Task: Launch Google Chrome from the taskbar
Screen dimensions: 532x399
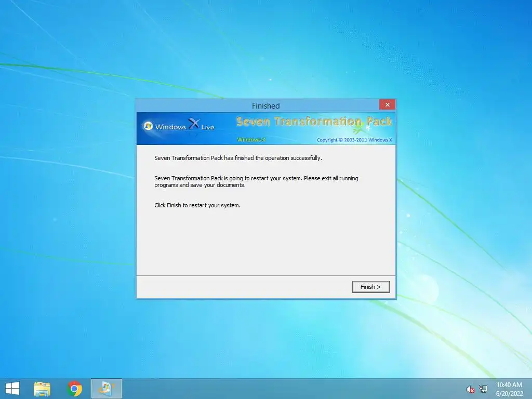Action: [x=75, y=389]
